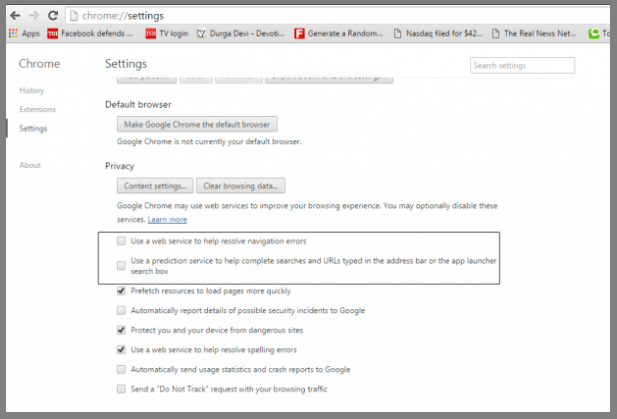Enable prediction service for searches and URLs
The image size is (617, 419).
coord(121,266)
